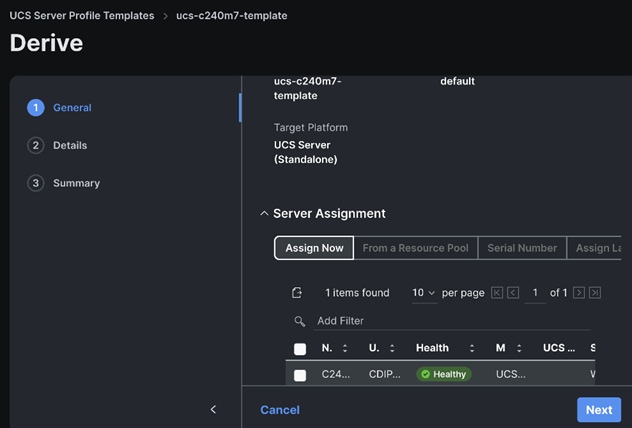Image resolution: width=632 pixels, height=428 pixels.
Task: Sort by the N. column arrows
Action: (x=345, y=348)
